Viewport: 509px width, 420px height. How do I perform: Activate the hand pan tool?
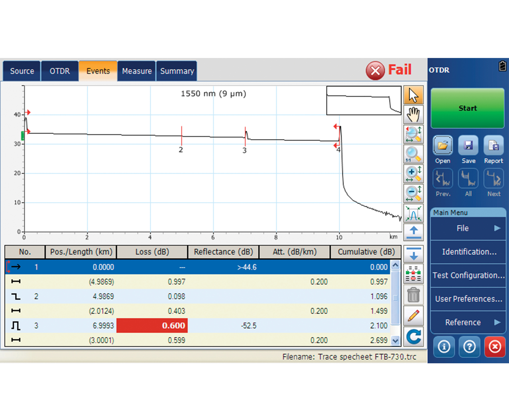tap(413, 115)
